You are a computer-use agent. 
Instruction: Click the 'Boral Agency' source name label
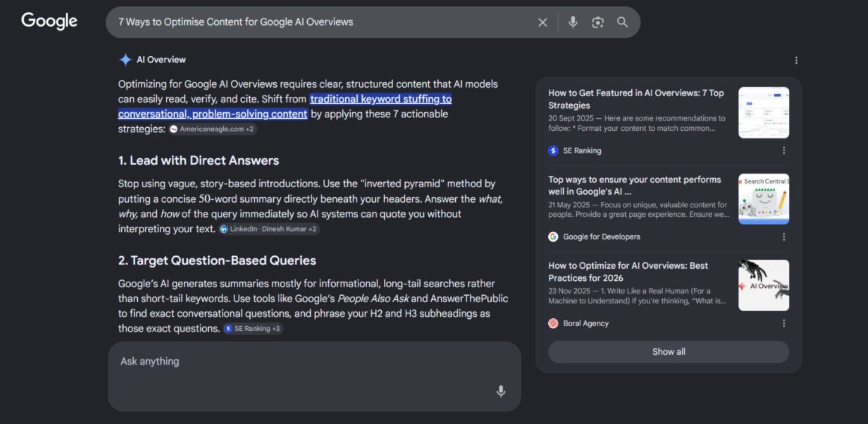(586, 323)
